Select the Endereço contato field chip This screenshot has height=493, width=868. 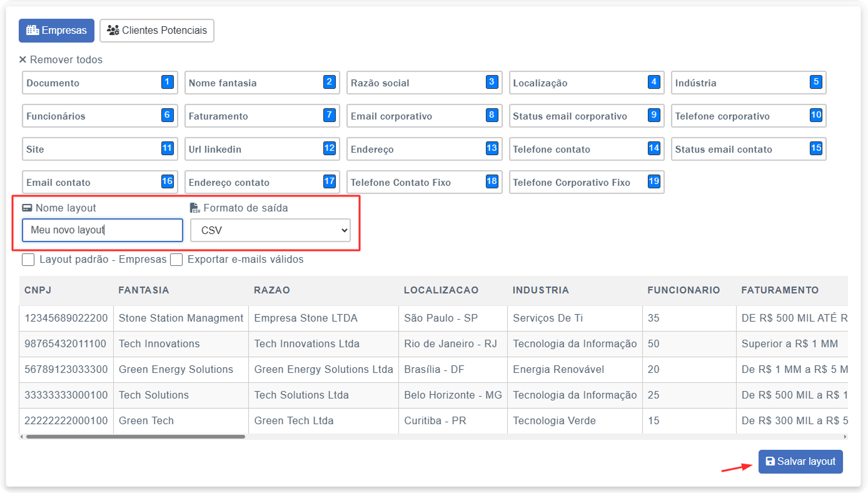[262, 182]
